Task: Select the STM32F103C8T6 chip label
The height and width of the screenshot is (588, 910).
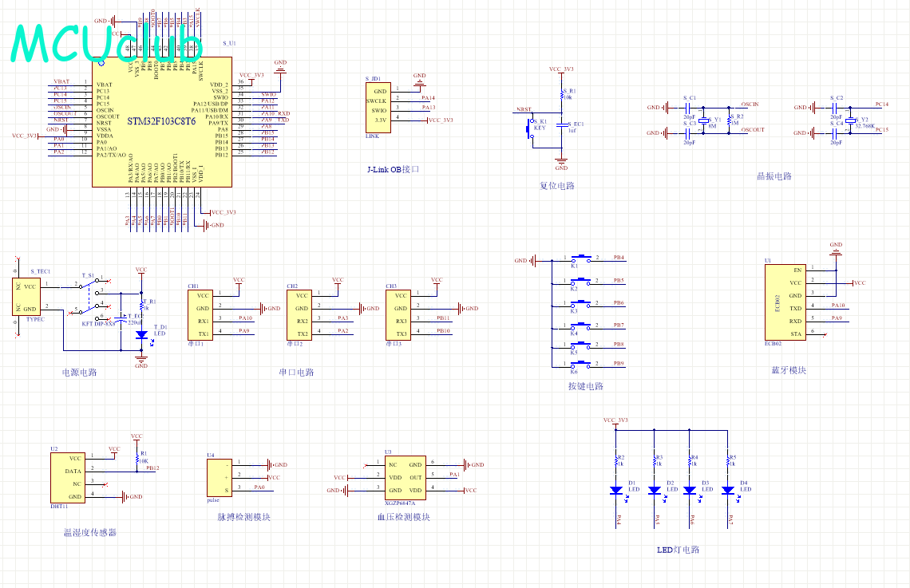Action: 161,121
